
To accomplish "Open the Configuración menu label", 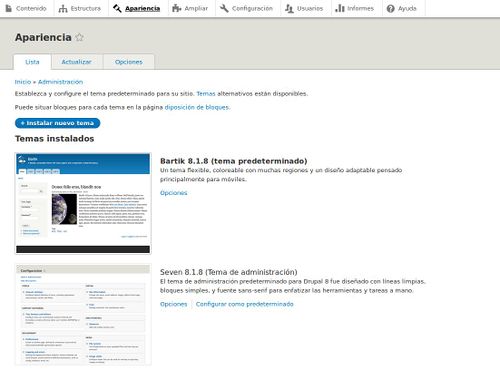I will point(252,8).
